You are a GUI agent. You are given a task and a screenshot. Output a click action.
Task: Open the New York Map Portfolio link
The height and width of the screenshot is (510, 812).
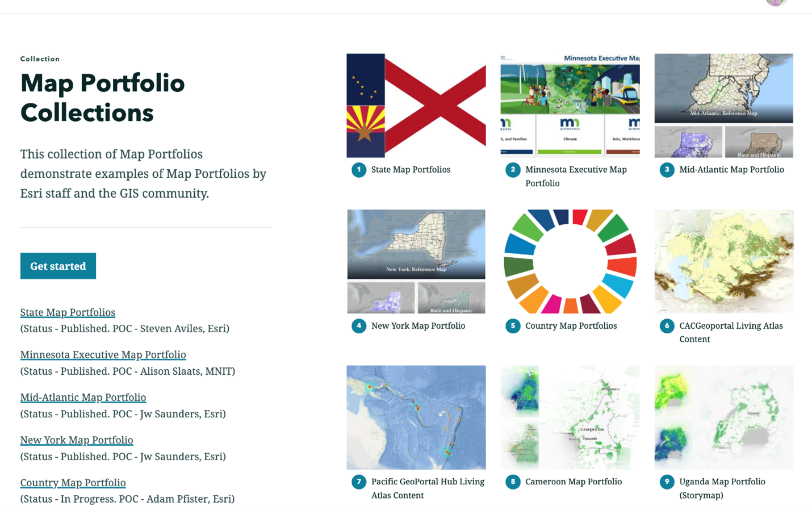point(77,440)
